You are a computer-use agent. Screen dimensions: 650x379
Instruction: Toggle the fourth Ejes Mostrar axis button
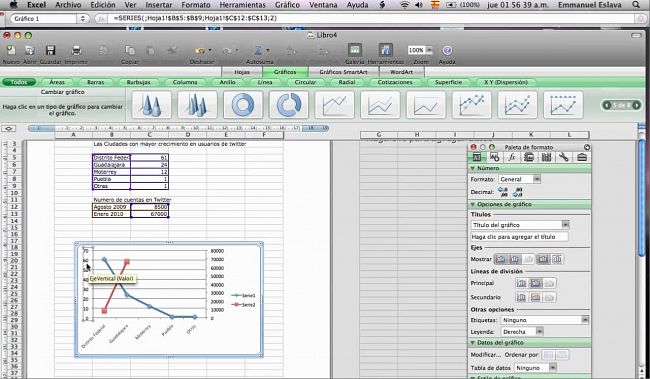(543, 259)
